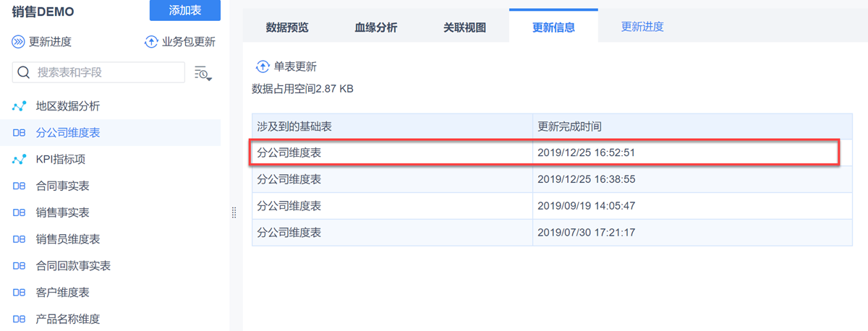Image resolution: width=868 pixels, height=331 pixels.
Task: Click the 更新进度 double-arrow icon in sidebar
Action: tap(19, 42)
